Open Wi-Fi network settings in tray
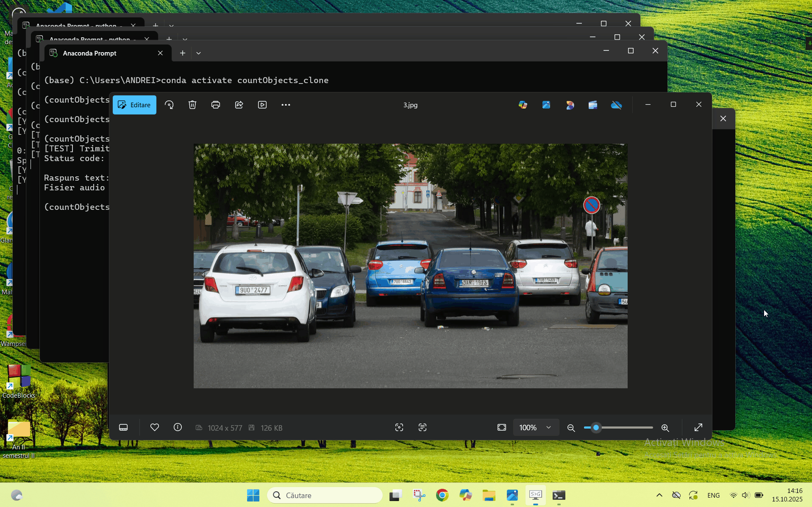812x507 pixels. 733,495
